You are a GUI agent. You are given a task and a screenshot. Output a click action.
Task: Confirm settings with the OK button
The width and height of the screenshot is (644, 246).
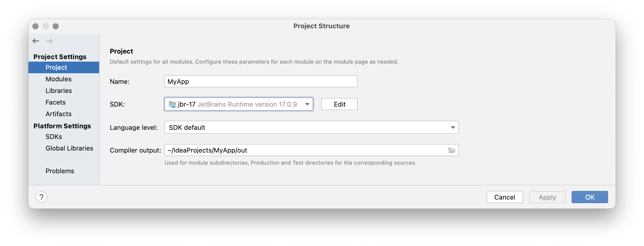[590, 197]
